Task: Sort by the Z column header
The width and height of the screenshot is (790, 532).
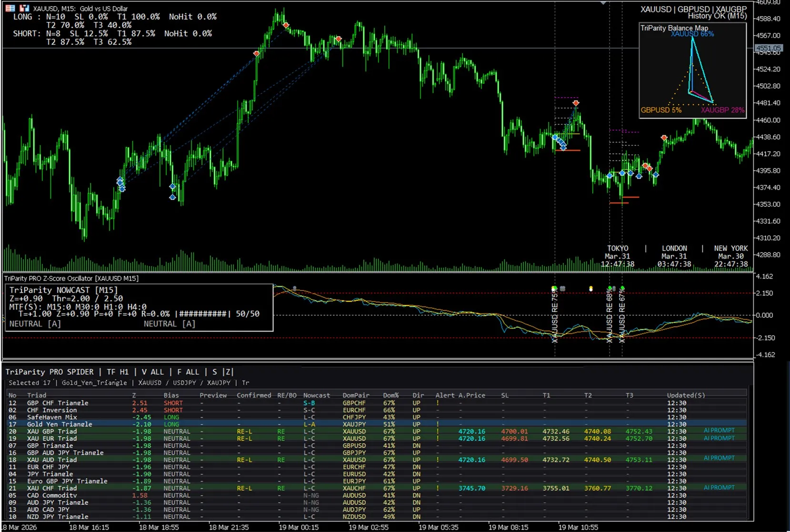Action: click(x=134, y=395)
